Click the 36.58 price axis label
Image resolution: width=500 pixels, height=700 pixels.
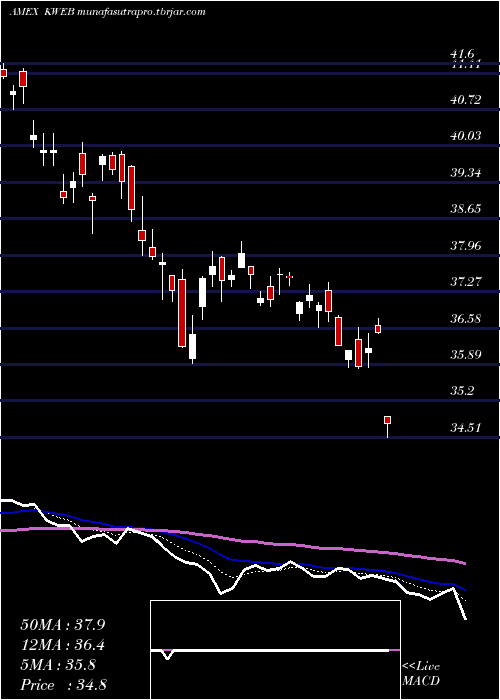pyautogui.click(x=466, y=319)
